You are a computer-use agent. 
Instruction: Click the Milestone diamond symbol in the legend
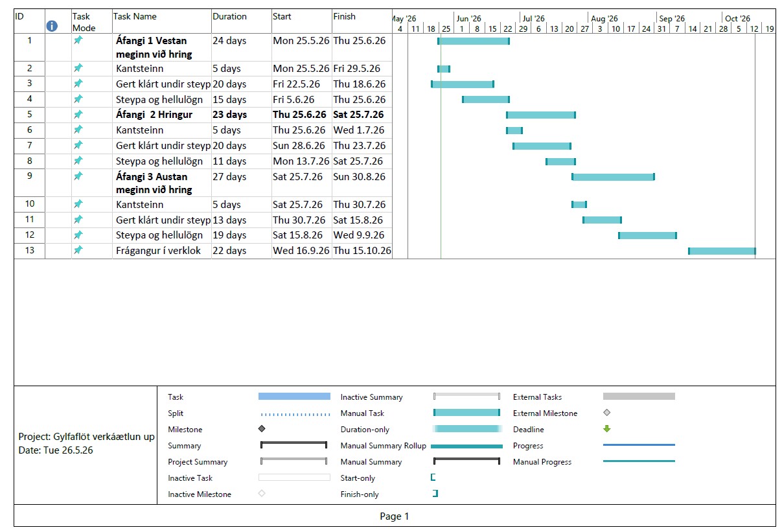pyautogui.click(x=262, y=429)
